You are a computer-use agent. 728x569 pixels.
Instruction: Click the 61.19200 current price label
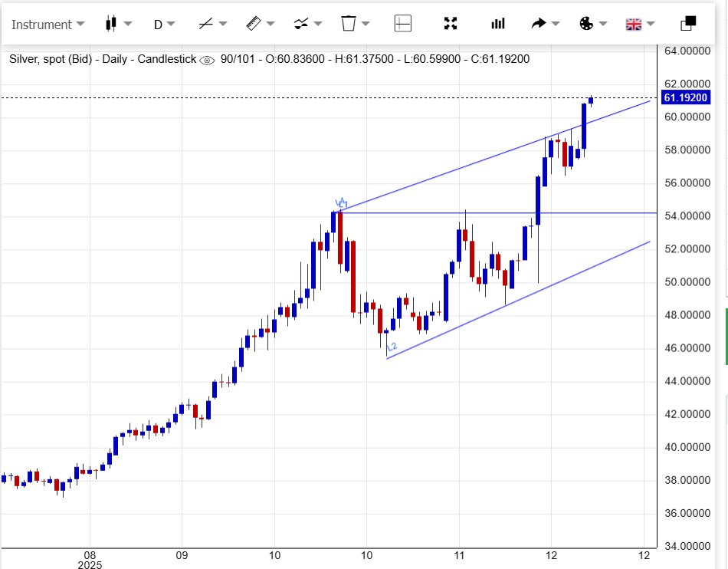click(x=685, y=98)
